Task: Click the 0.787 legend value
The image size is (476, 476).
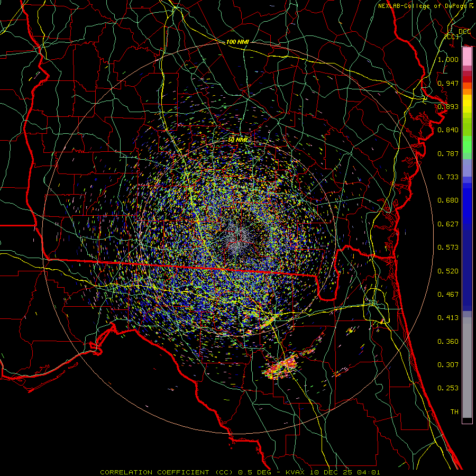Action: pyautogui.click(x=448, y=153)
